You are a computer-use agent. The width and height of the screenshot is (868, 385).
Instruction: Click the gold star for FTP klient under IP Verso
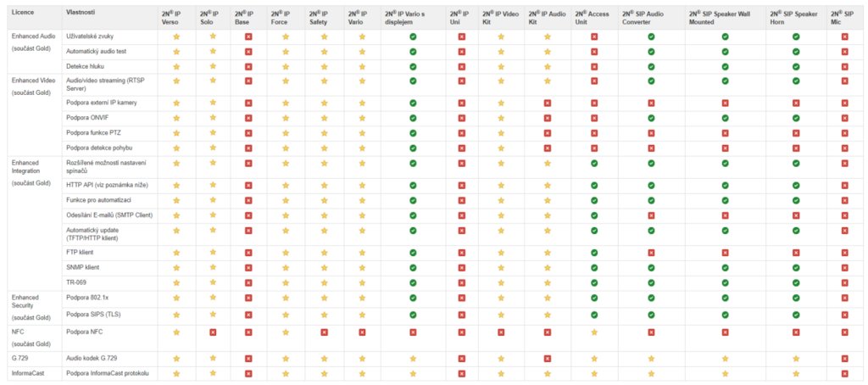pyautogui.click(x=176, y=252)
